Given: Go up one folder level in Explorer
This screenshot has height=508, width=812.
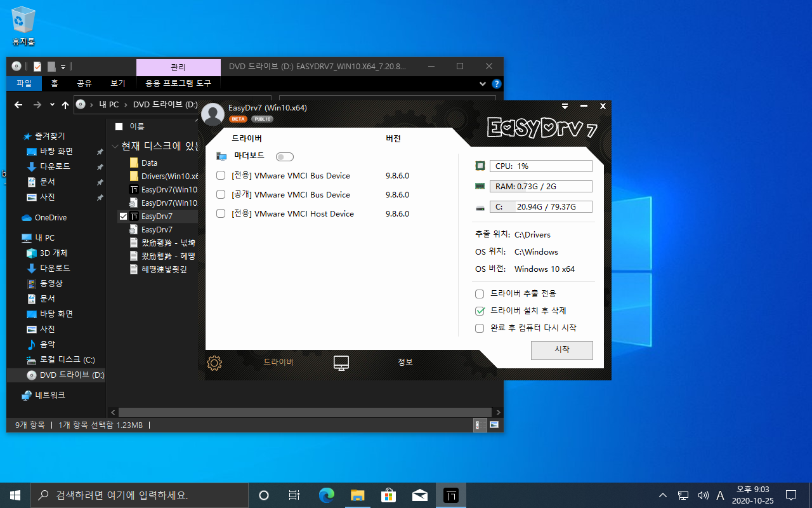Looking at the screenshot, I should (x=65, y=105).
